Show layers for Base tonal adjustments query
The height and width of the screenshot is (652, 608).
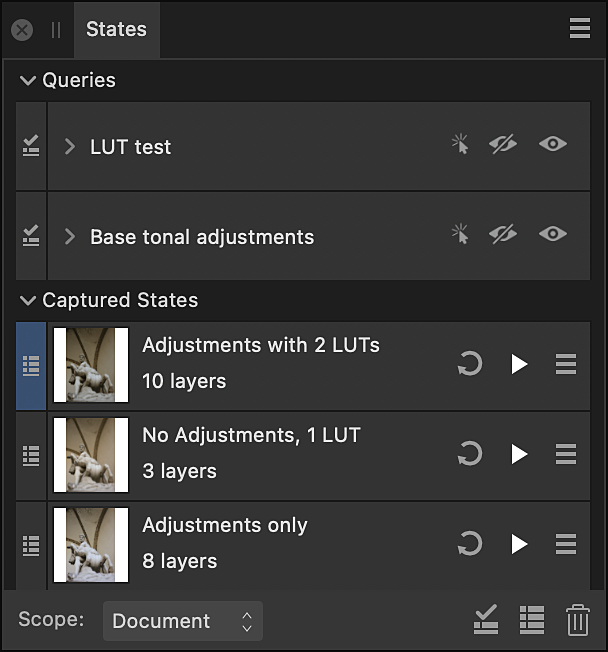[x=552, y=235]
